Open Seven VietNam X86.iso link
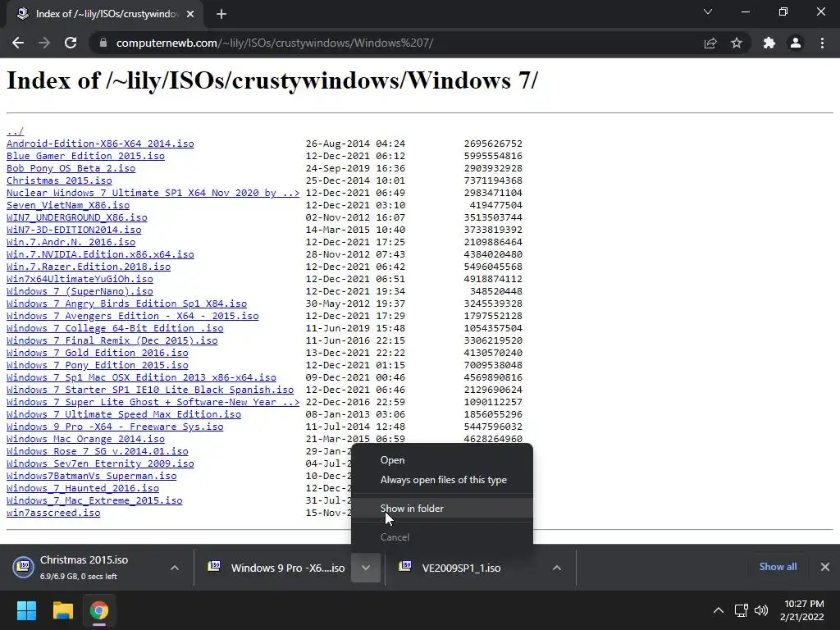840x630 pixels. point(68,205)
